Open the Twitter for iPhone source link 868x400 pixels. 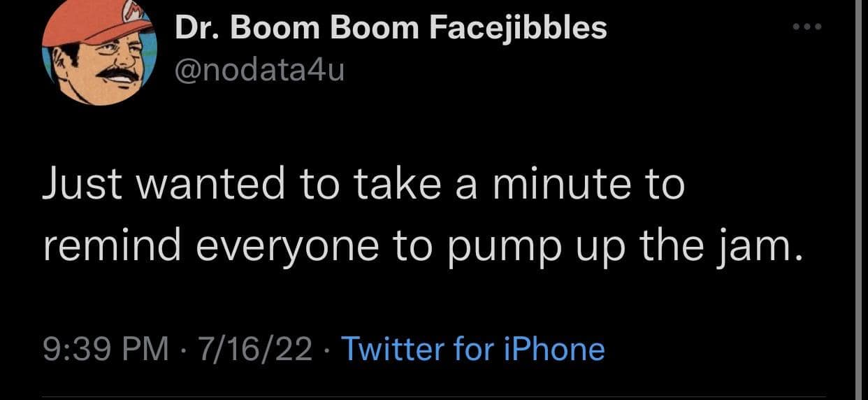[x=472, y=349]
